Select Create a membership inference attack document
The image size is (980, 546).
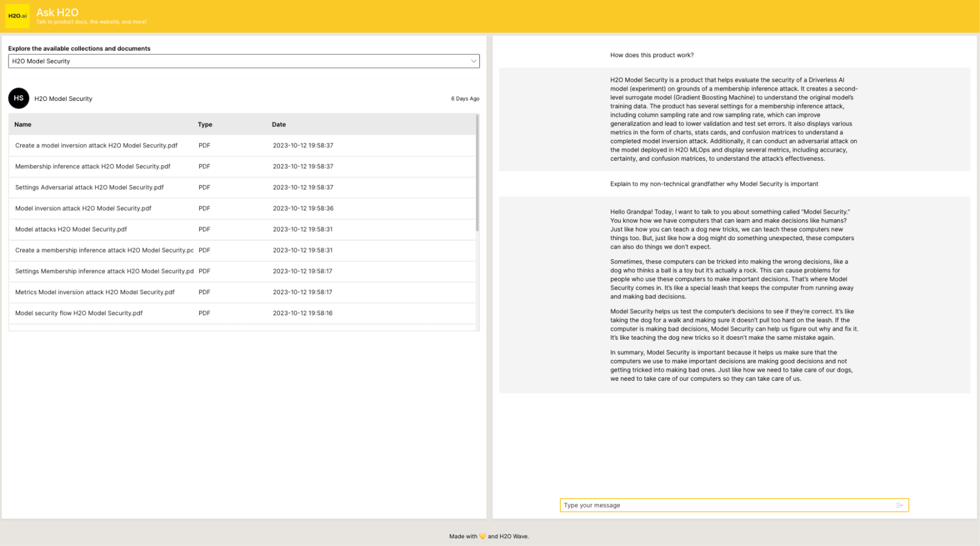104,250
